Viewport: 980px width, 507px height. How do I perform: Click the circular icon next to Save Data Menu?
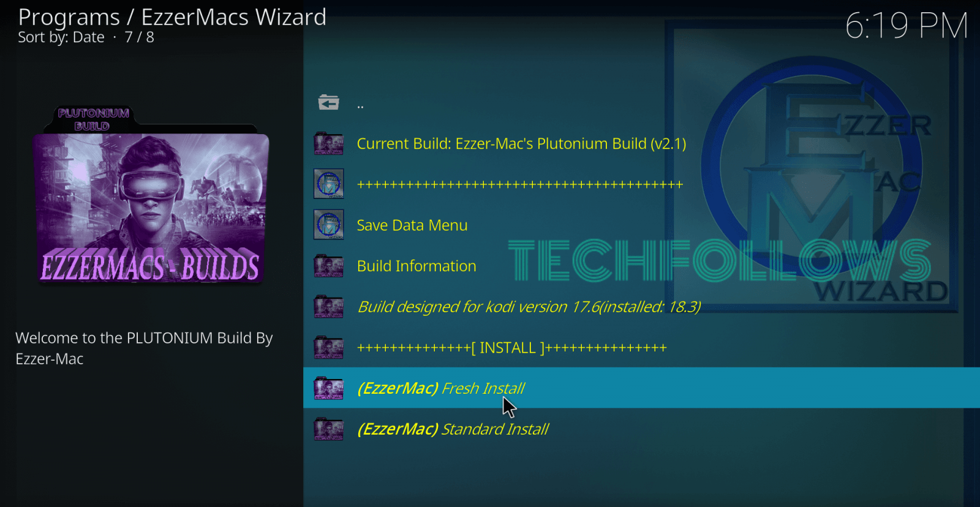pos(329,225)
